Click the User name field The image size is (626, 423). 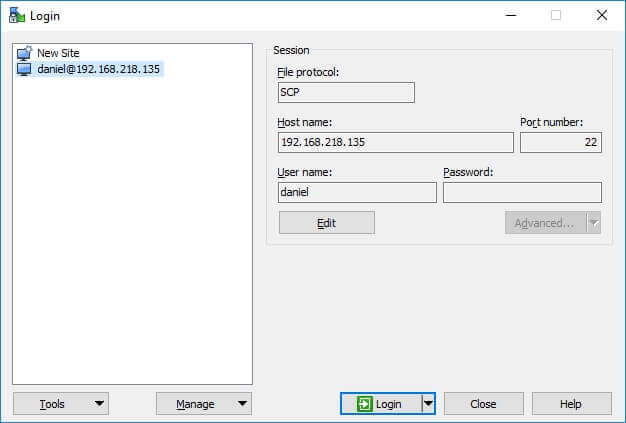pyautogui.click(x=357, y=192)
